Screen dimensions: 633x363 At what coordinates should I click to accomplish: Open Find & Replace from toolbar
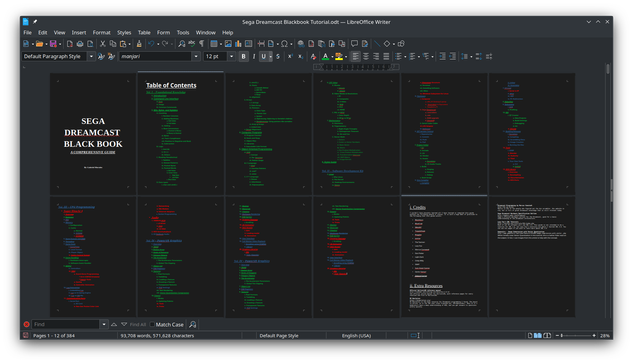tap(182, 44)
